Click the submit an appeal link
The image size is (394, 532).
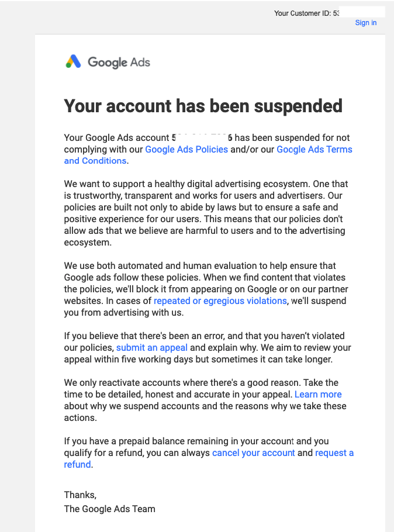(151, 348)
